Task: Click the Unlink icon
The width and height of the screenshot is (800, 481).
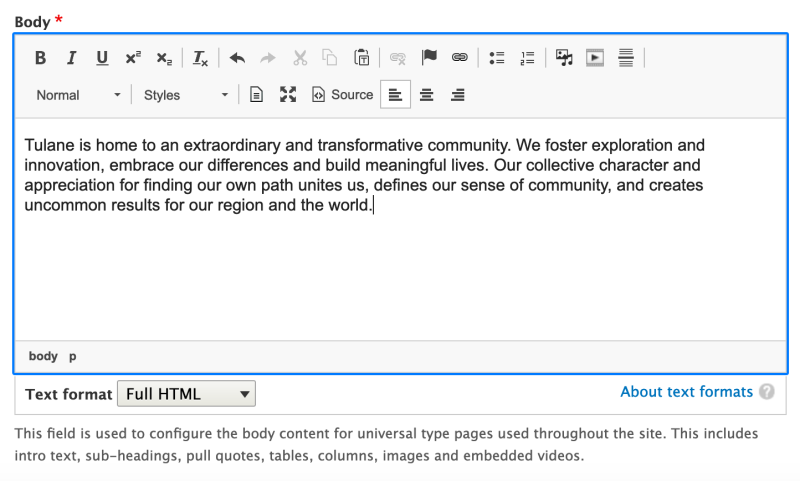Action: tap(397, 58)
